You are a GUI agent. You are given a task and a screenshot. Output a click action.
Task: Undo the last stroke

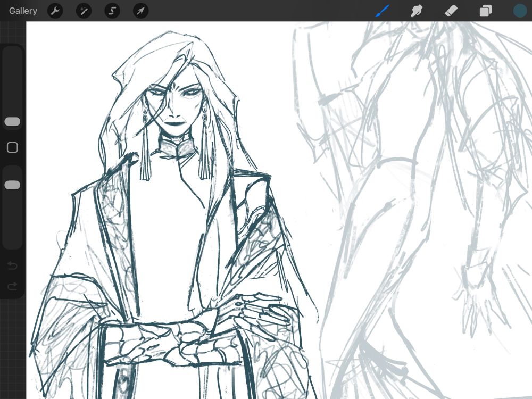[x=13, y=265]
